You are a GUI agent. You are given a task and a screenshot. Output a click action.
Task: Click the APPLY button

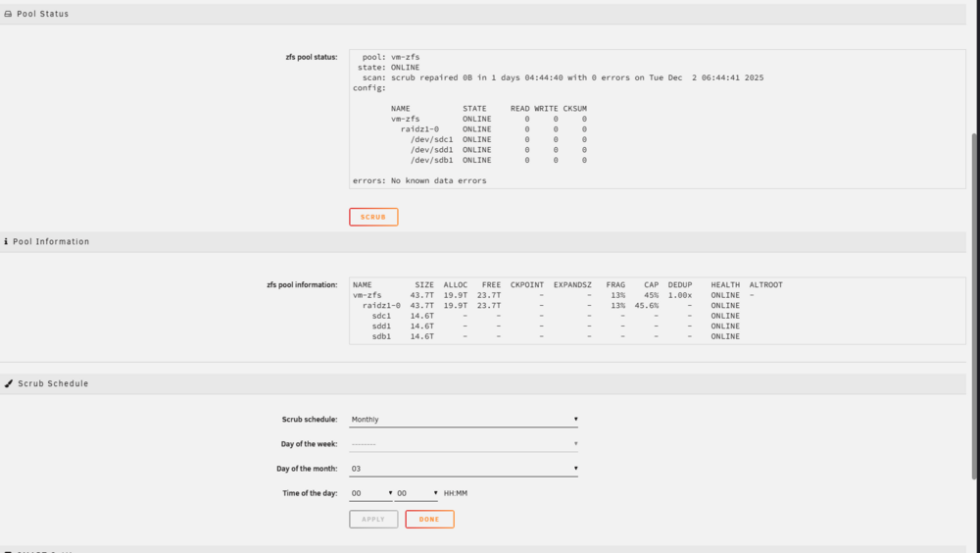[373, 520]
